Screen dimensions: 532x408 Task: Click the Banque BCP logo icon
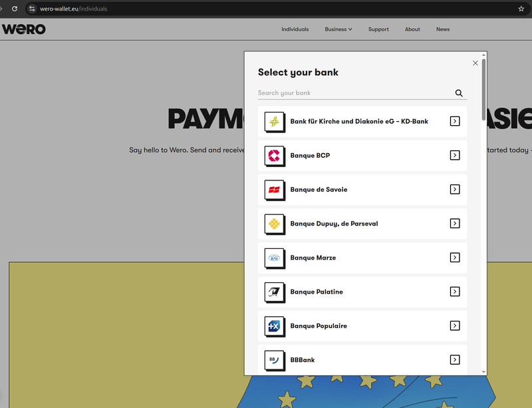pyautogui.click(x=275, y=156)
